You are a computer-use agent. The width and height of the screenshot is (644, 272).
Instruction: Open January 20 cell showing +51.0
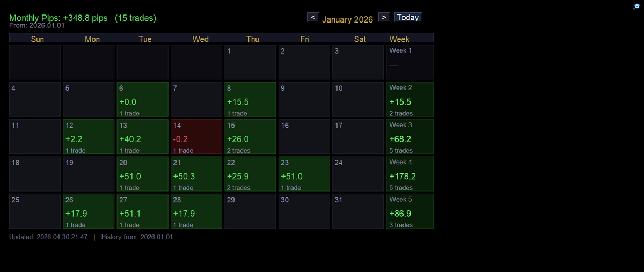point(142,174)
